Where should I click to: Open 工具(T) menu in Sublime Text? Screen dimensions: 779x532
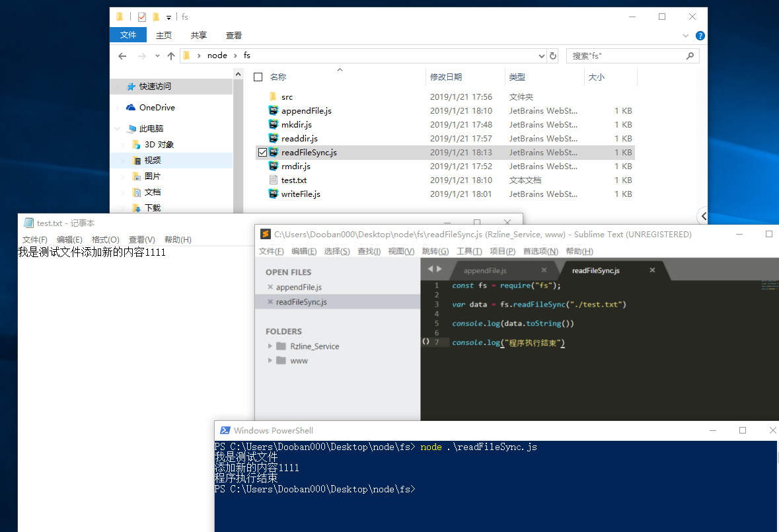(469, 251)
